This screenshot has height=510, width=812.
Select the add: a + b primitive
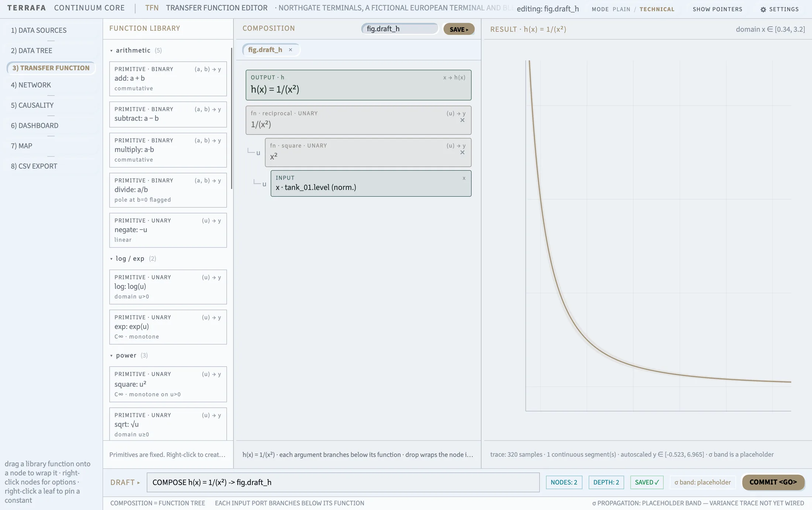(x=168, y=79)
